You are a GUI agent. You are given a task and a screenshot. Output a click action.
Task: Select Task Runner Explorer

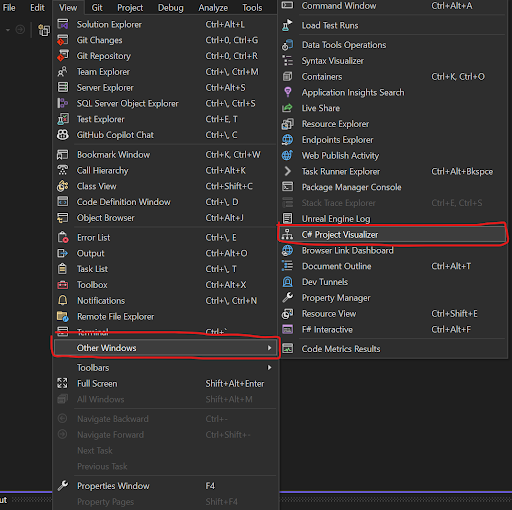[392, 171]
